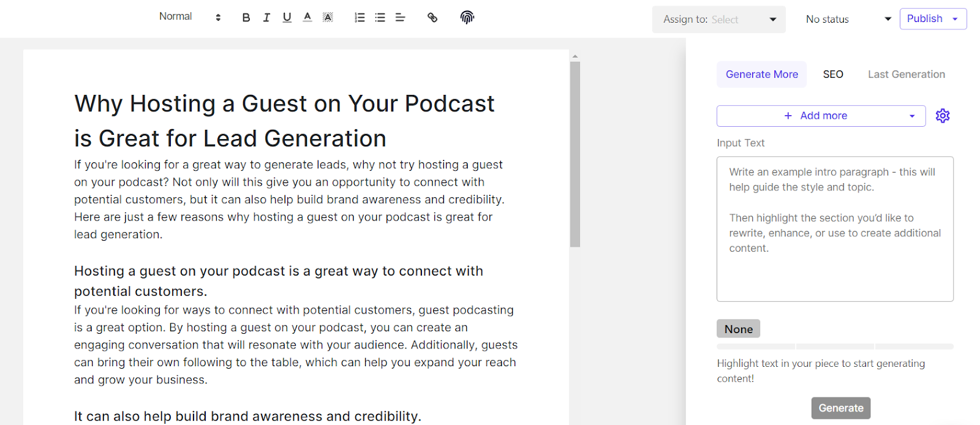980x425 pixels.
Task: Open the text highlight color tool
Action: [x=328, y=18]
